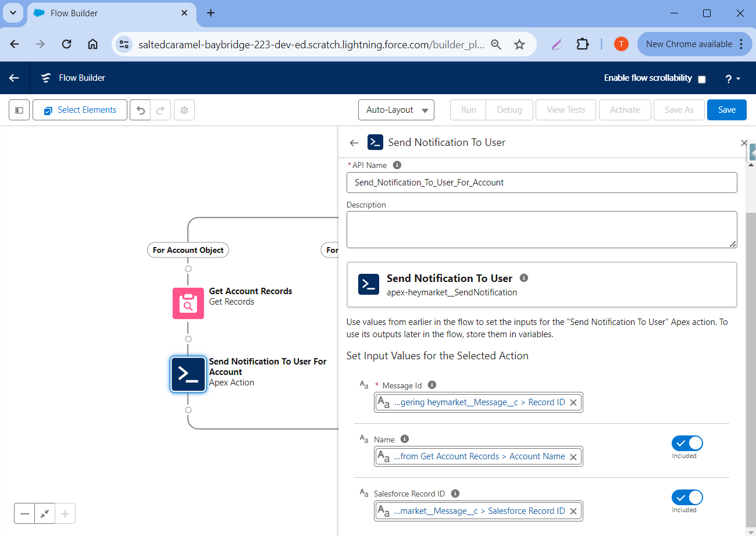Open the Chrome profile avatar T
756x536 pixels.
tap(621, 44)
